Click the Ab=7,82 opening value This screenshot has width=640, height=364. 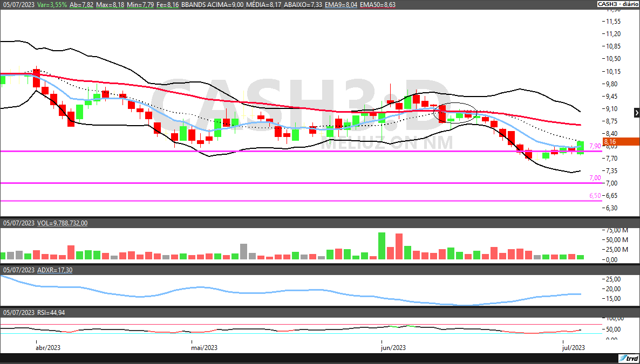click(79, 4)
